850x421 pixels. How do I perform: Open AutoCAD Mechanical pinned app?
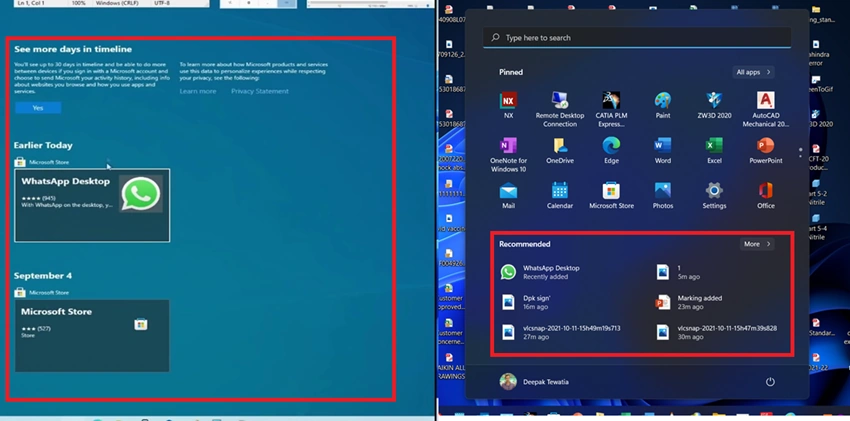(x=765, y=109)
